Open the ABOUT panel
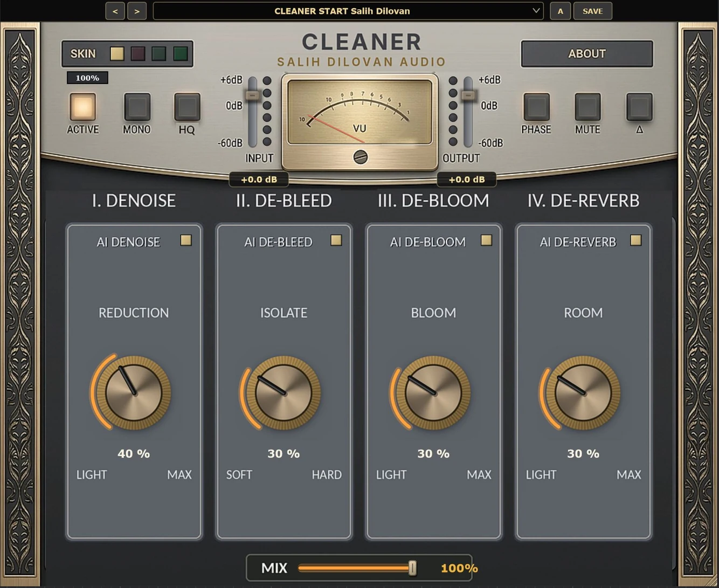 click(x=587, y=54)
